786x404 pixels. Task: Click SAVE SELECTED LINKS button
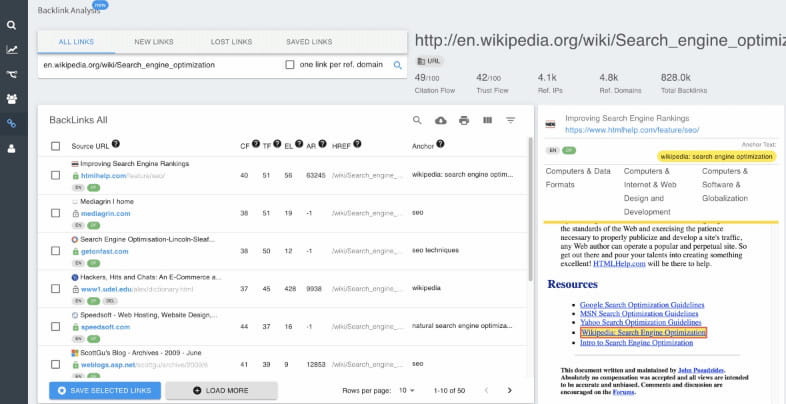coord(105,390)
